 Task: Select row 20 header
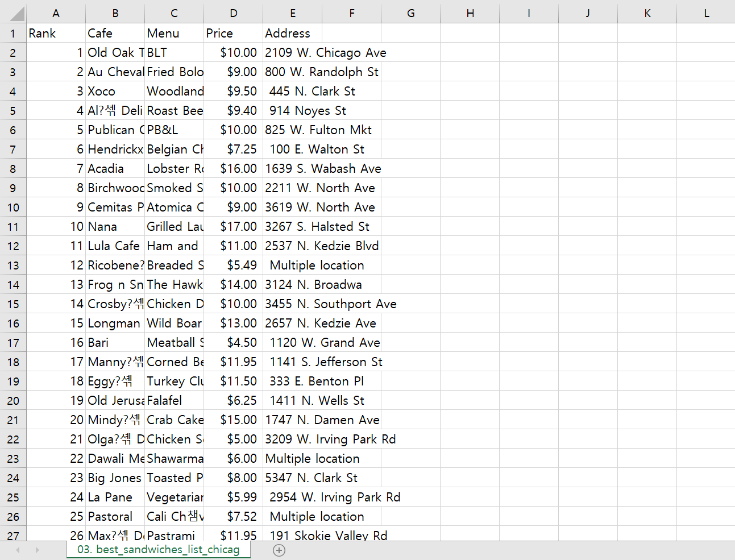click(x=13, y=400)
